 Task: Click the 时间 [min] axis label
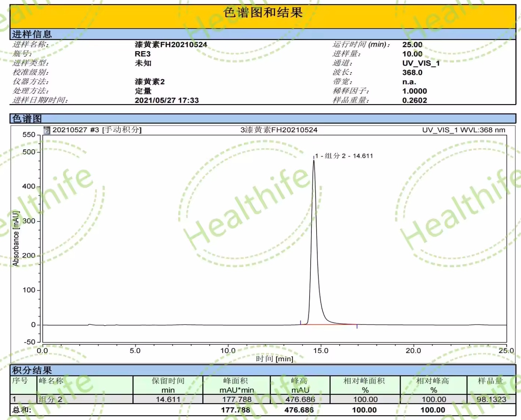point(274,359)
